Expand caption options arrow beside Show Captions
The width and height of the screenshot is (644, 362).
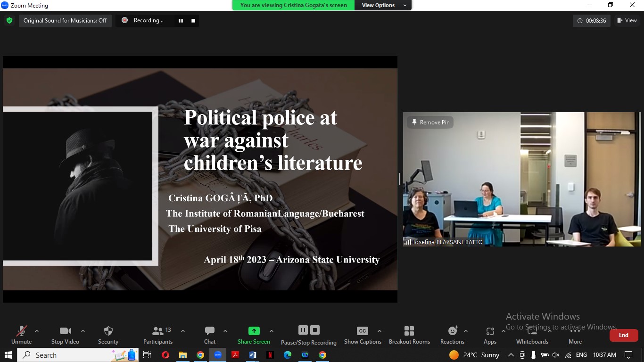point(380,331)
